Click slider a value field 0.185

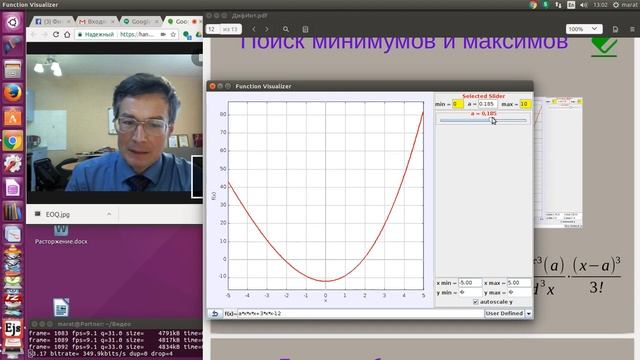click(488, 104)
